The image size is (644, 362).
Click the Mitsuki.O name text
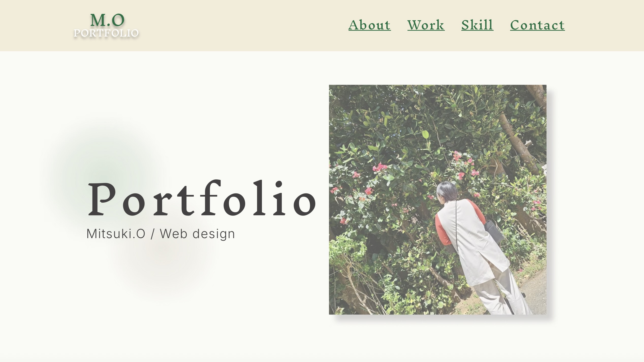click(116, 234)
